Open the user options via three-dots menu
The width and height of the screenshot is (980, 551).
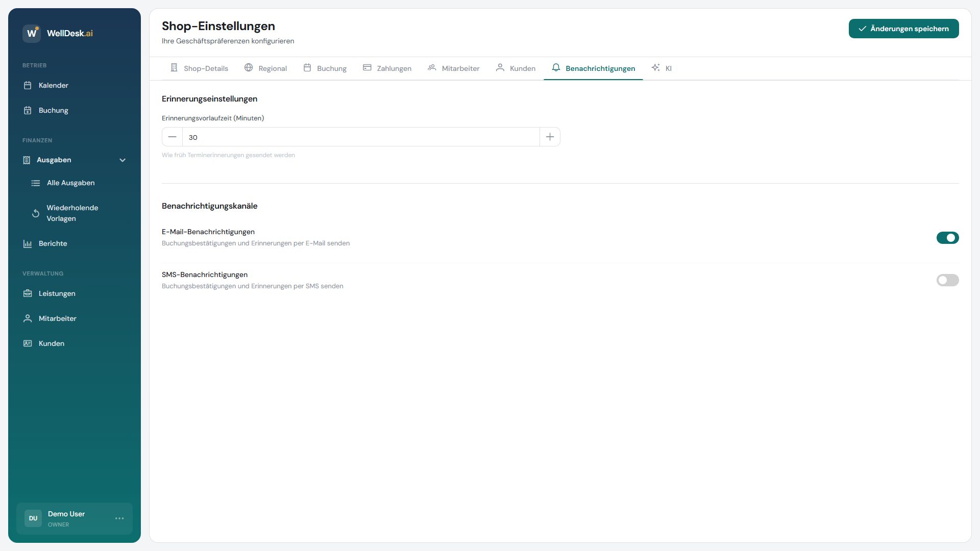[x=119, y=518]
